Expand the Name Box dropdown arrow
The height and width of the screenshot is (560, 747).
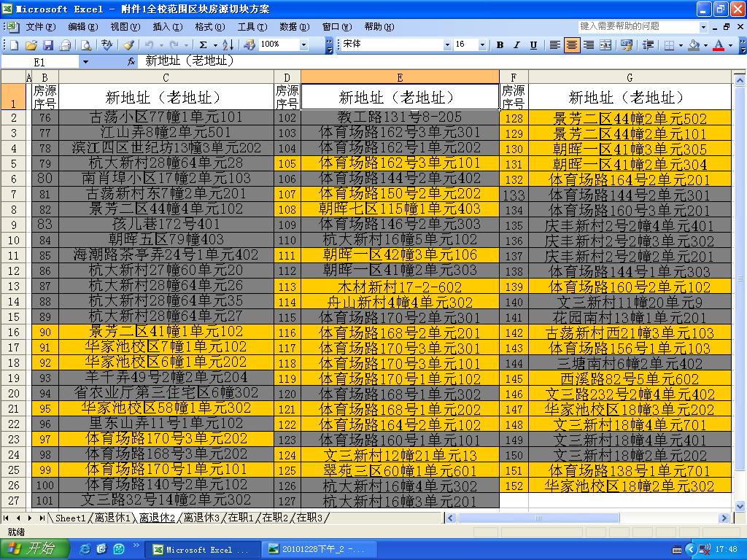click(85, 62)
